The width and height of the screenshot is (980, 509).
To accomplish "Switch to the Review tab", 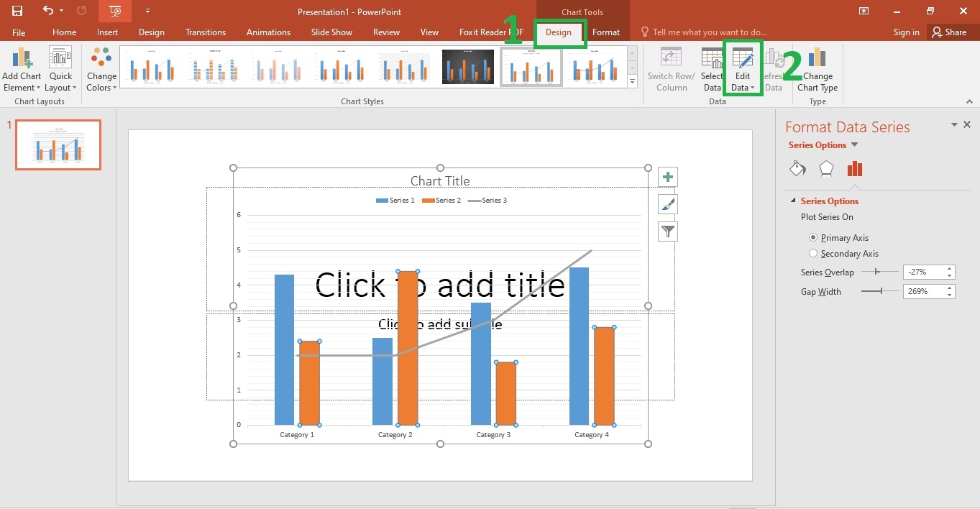I will 386,32.
